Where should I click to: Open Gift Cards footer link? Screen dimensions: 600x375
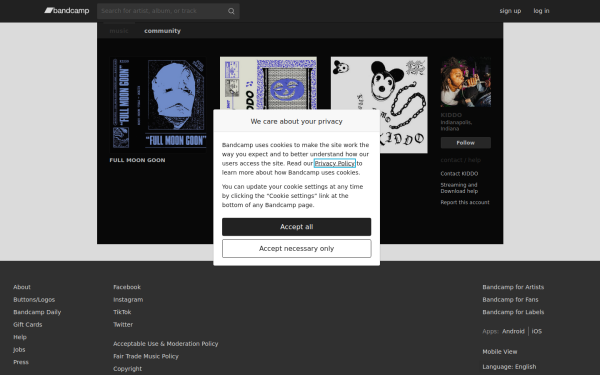coord(28,324)
